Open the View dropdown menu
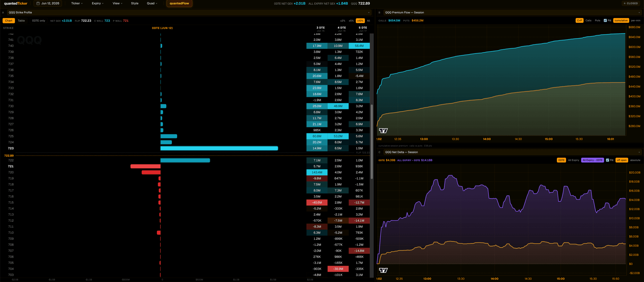The image size is (644, 282). (x=117, y=4)
